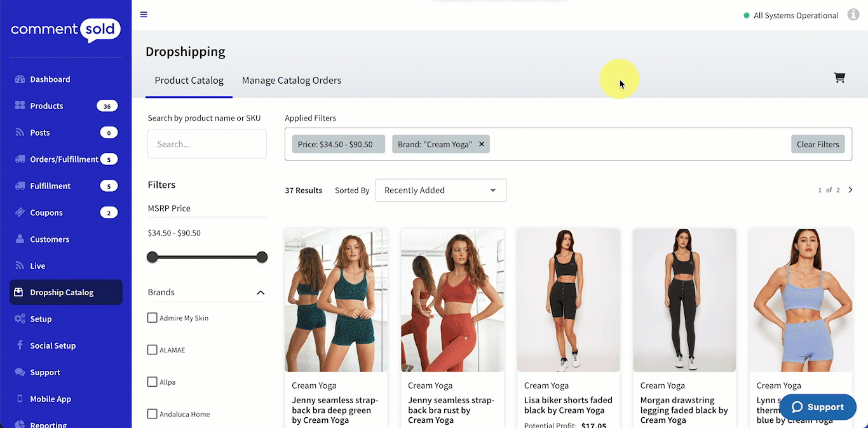Enable the ALAMAE brand filter
This screenshot has width=868, height=428.
[153, 350]
